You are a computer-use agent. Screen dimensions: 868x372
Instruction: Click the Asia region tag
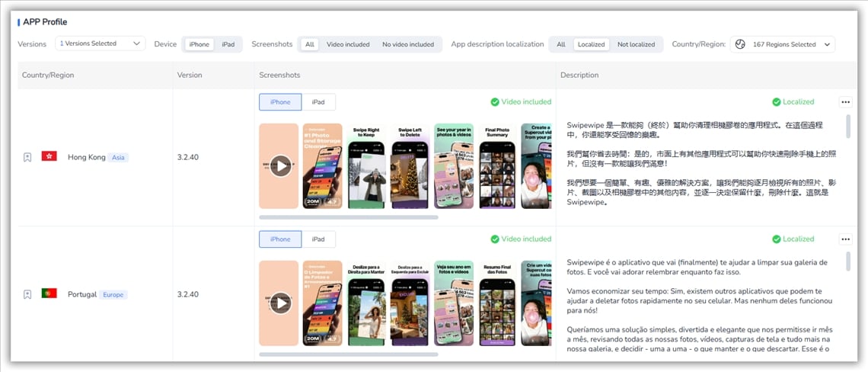118,158
